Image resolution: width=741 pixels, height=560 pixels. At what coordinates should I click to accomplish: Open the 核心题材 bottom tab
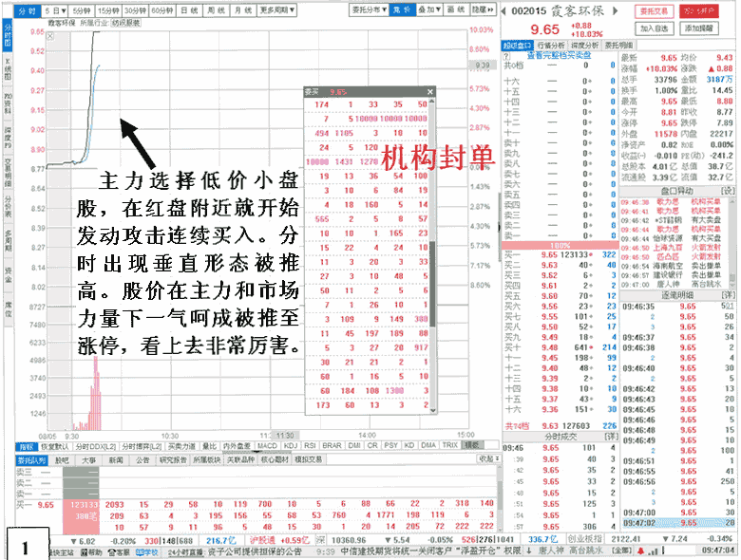tap(275, 459)
